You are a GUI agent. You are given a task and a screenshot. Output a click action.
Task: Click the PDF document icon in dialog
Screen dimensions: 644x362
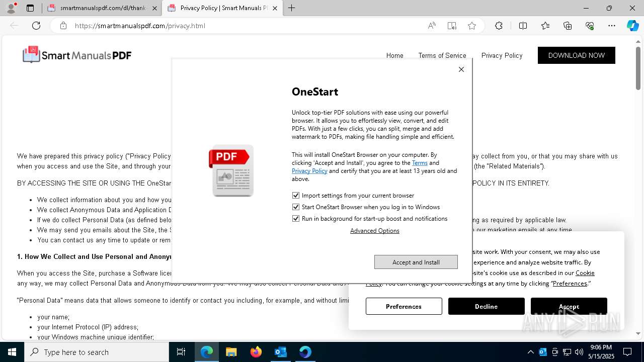231,170
